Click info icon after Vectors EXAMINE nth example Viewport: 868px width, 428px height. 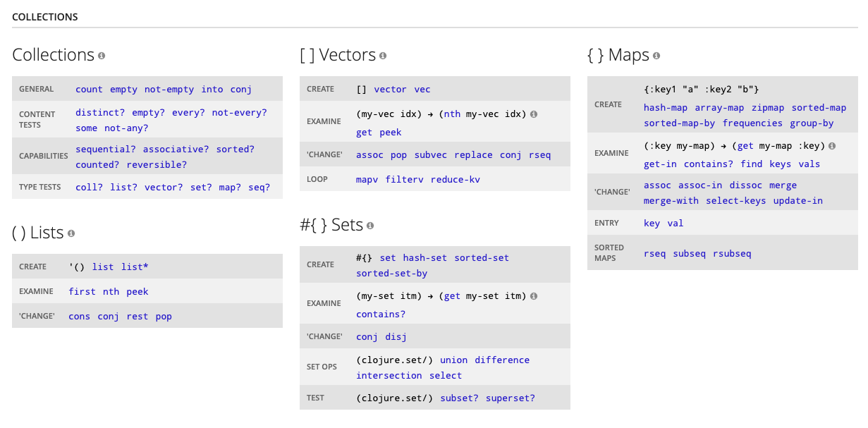(x=533, y=114)
